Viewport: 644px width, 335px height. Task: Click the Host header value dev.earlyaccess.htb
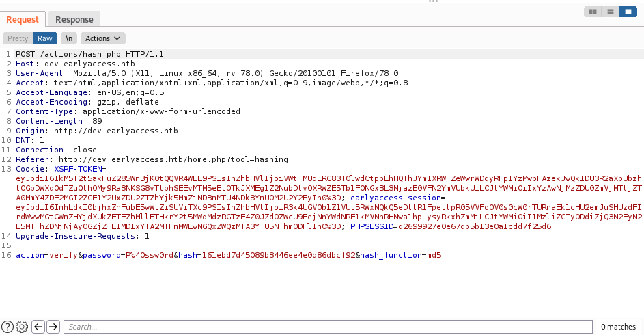89,64
